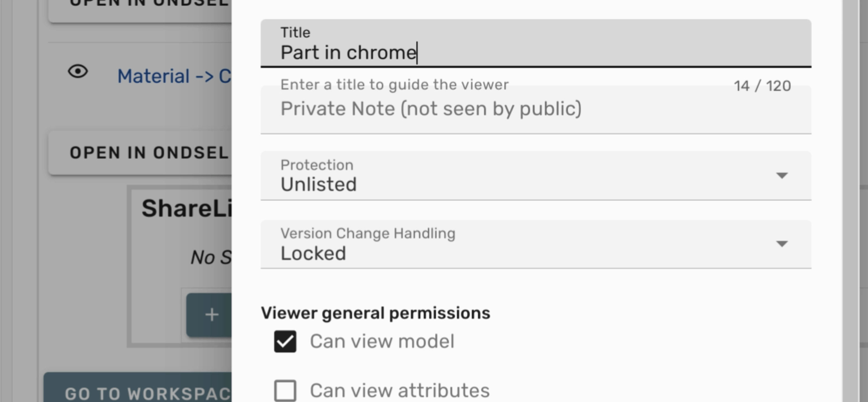Enable the Can view attributes checkbox
Screen dimensions: 868x402
click(285, 391)
